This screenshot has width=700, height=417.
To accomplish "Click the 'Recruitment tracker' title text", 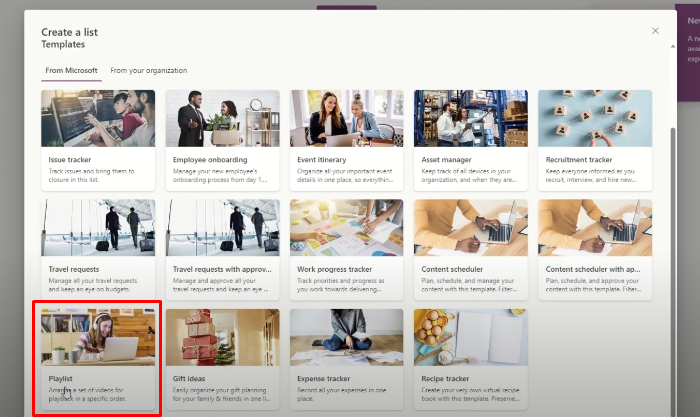I will pyautogui.click(x=579, y=160).
